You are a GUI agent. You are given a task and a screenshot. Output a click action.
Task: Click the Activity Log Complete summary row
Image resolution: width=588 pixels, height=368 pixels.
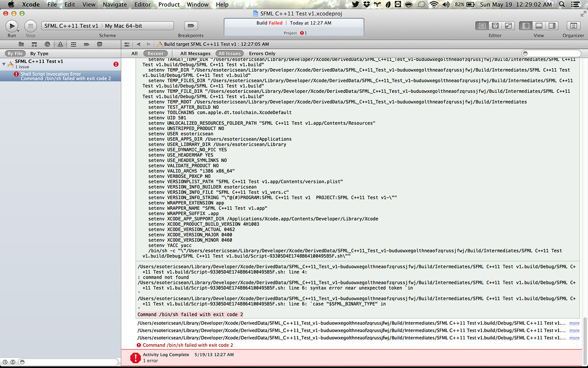click(x=352, y=358)
